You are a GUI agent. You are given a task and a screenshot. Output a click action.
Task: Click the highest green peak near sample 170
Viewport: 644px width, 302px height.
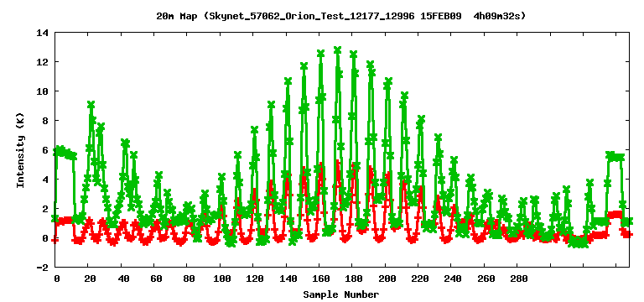[338, 49]
